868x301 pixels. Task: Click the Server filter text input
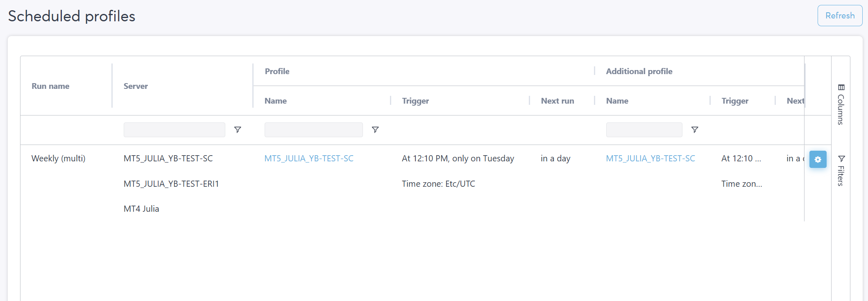click(x=174, y=130)
